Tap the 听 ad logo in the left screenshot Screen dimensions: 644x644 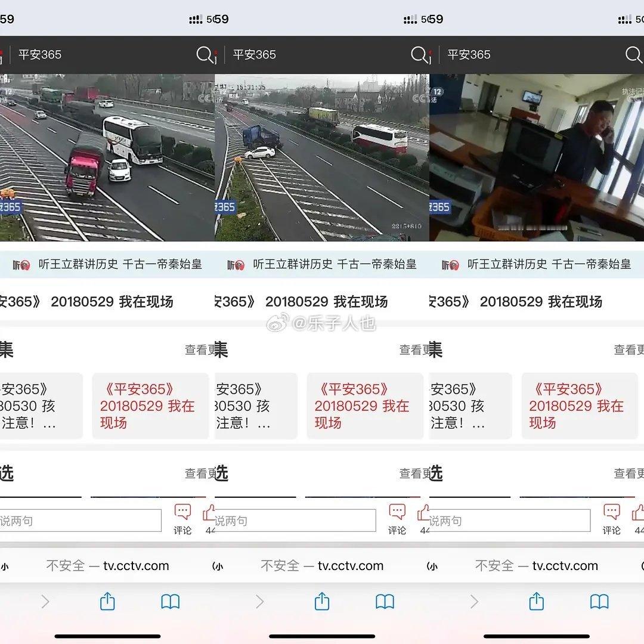coord(21,265)
